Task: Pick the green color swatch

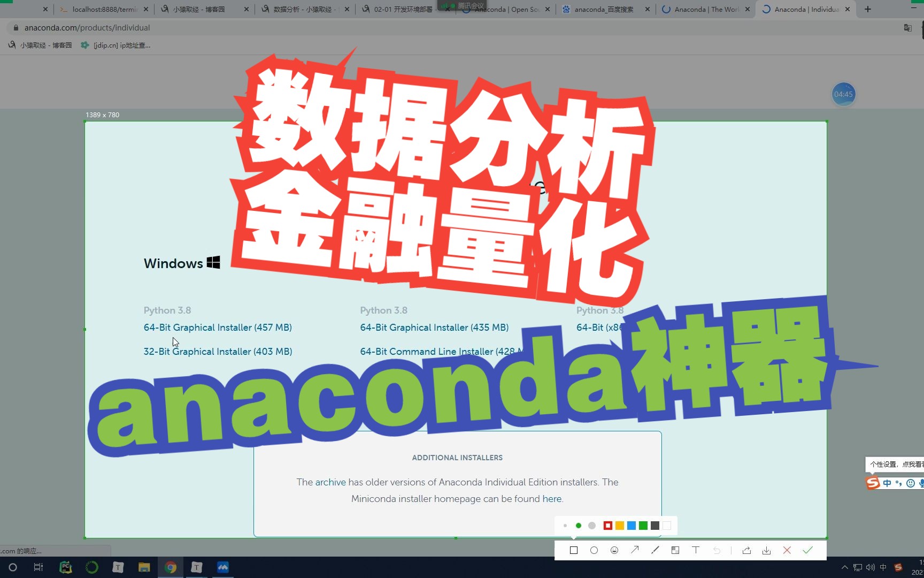Action: 643,526
